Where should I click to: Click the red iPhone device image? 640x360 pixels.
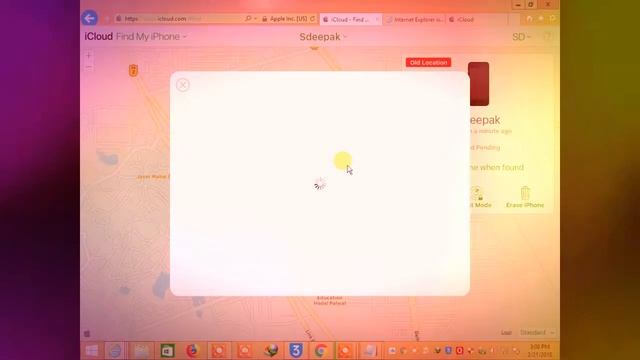(478, 84)
